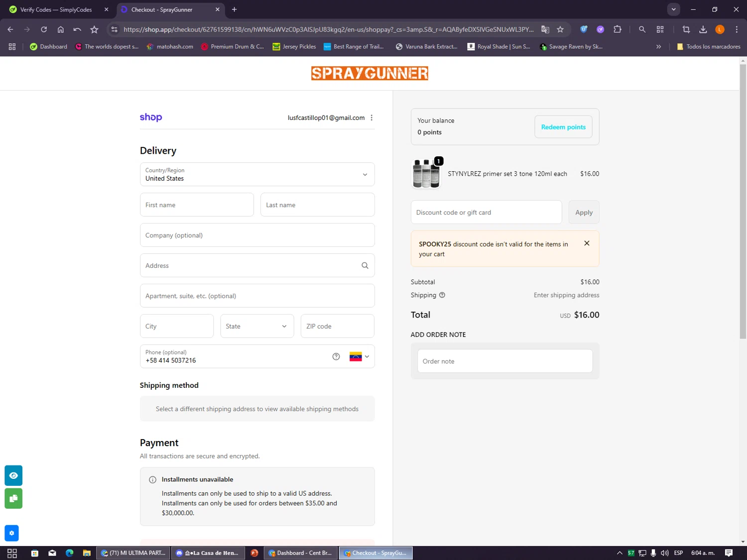Click the green copy floating button

click(13, 498)
